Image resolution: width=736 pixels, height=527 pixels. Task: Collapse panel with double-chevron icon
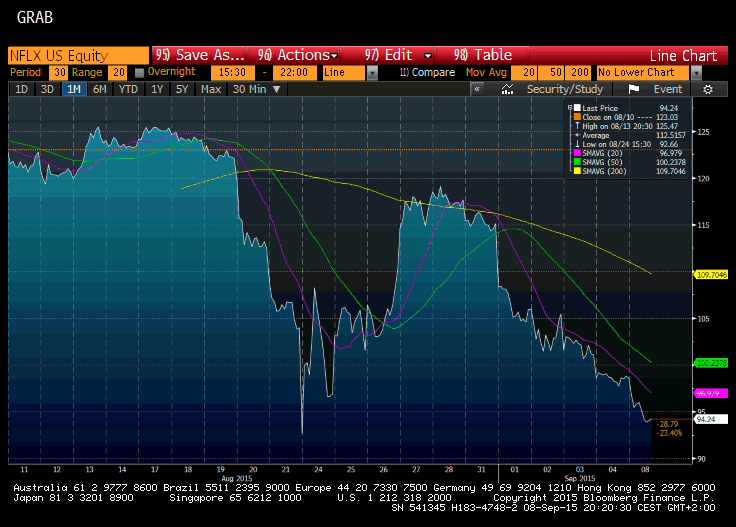(x=477, y=89)
